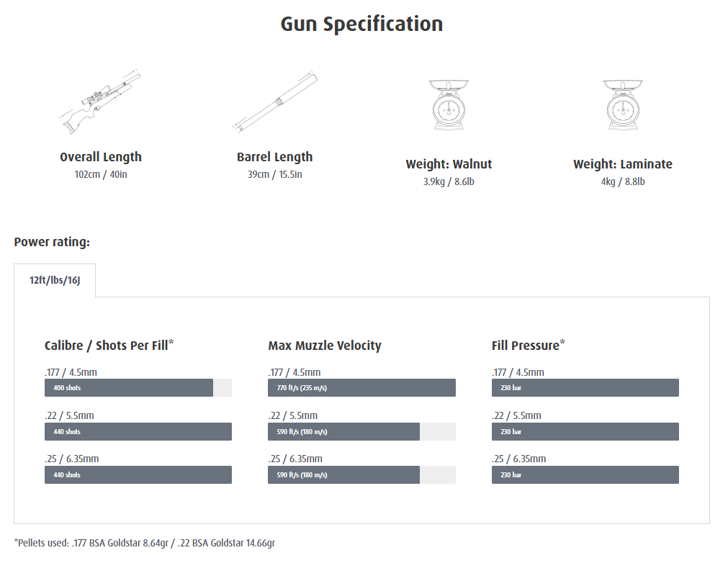The height and width of the screenshot is (563, 728).
Task: Click the Walnut weight scale icon
Action: tap(449, 104)
